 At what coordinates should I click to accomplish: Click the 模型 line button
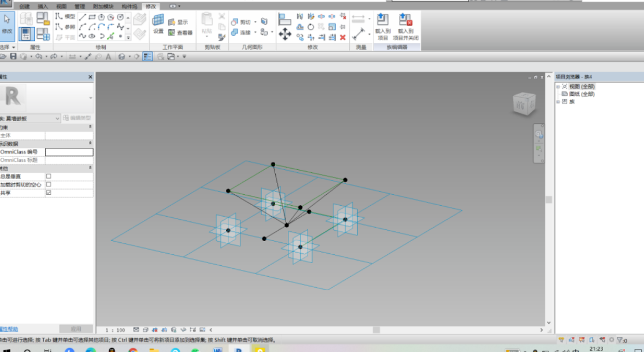[65, 16]
